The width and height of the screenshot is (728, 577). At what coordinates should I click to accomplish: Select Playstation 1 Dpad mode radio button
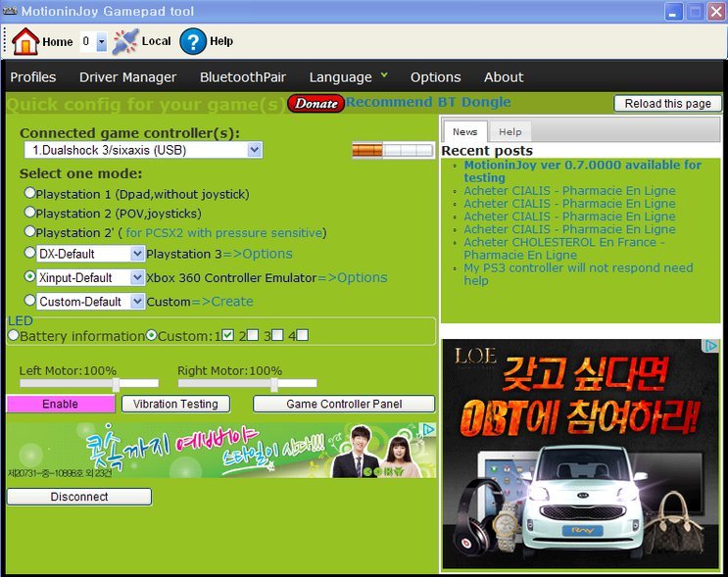(29, 193)
